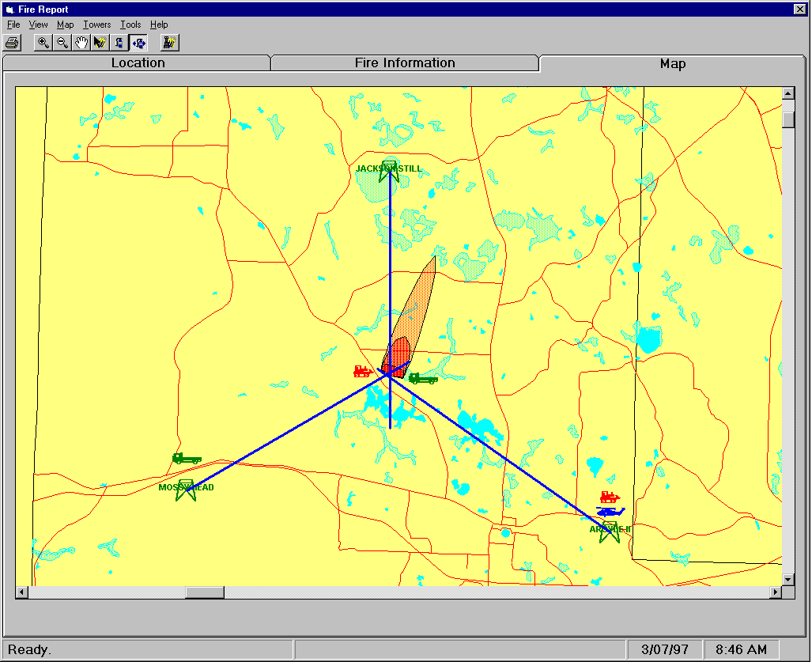The image size is (812, 662).
Task: Click the horizontal scrollbar thumb
Action: click(x=205, y=592)
